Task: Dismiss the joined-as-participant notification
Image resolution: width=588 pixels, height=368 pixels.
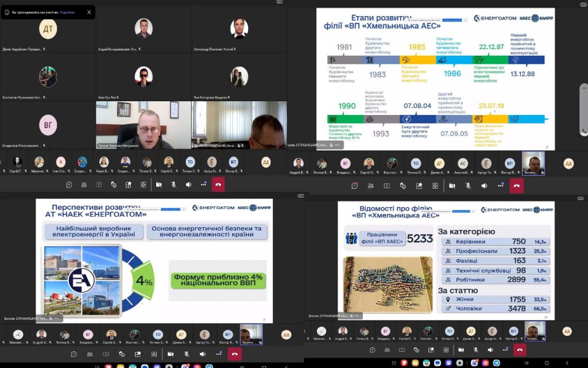Action: (x=89, y=13)
